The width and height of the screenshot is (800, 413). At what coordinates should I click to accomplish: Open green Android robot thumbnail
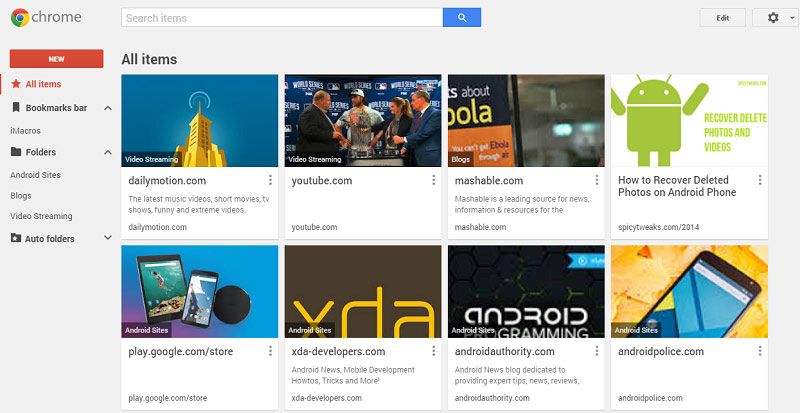[x=689, y=120]
